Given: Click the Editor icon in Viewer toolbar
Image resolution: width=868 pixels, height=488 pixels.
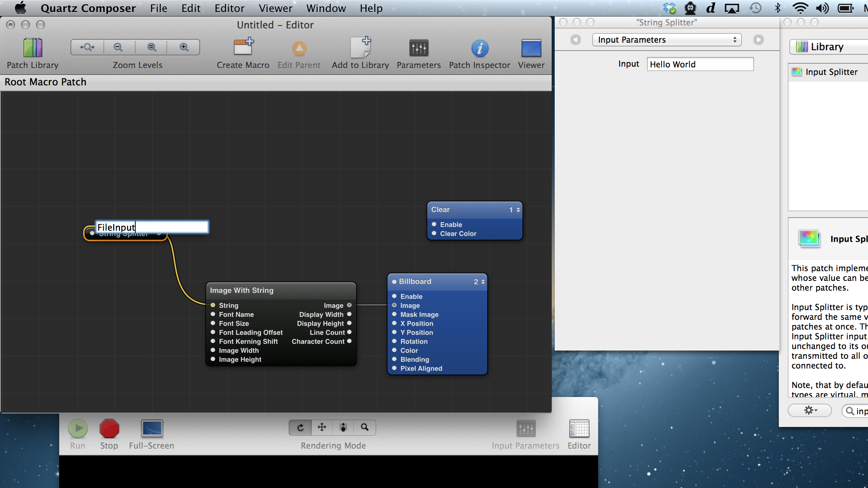Looking at the screenshot, I should tap(579, 428).
